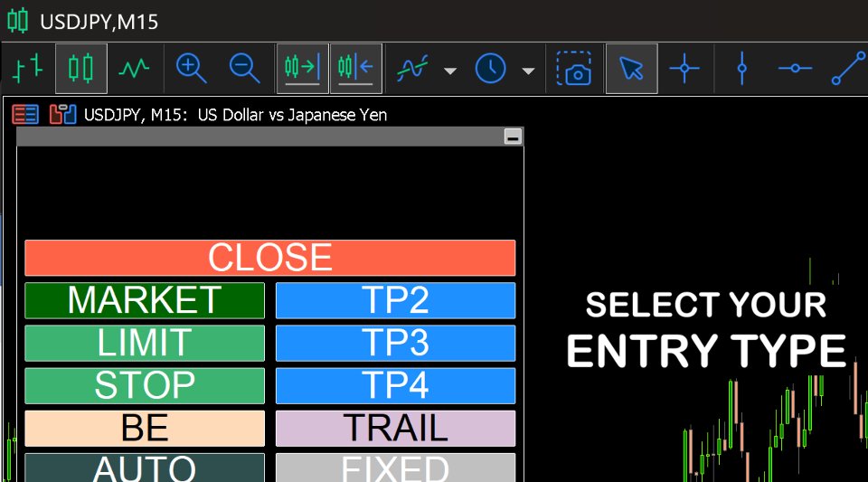Activate the crosshair tool
Viewport: 868px width, 482px height.
point(684,69)
